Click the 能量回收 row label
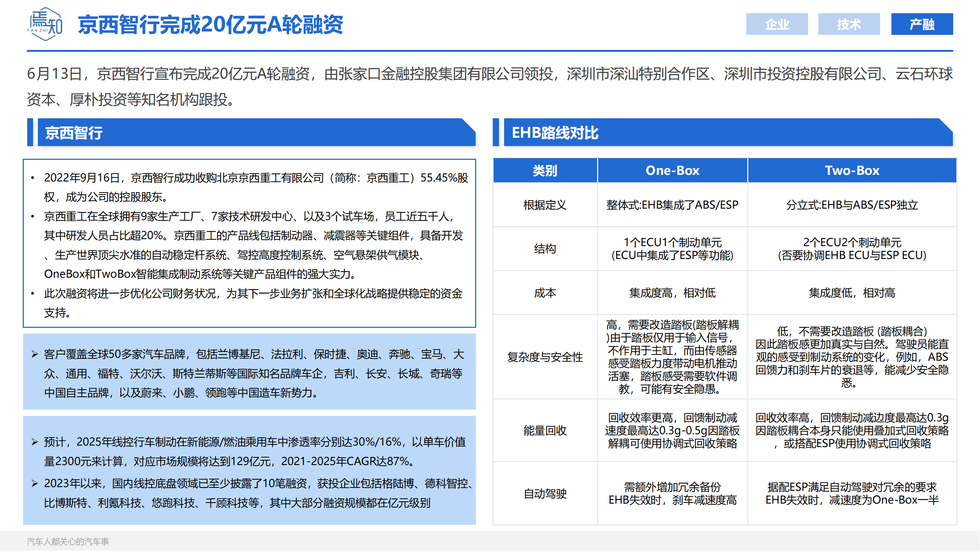Screen dimensions: 980x551 click(x=545, y=431)
